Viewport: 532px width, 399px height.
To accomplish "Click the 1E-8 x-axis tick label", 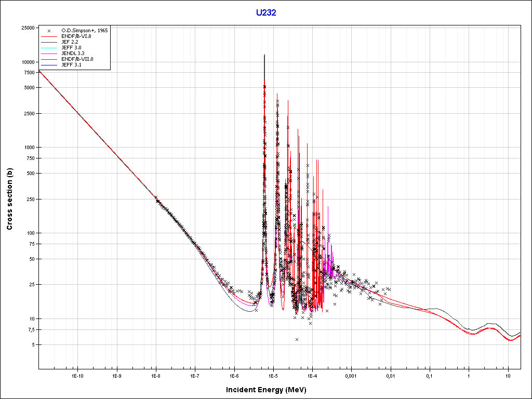I will pos(155,375).
